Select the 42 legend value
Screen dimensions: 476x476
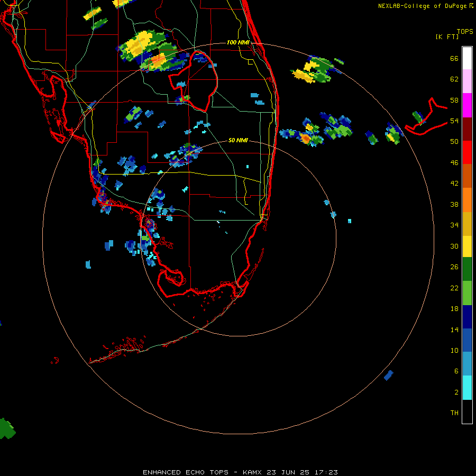pyautogui.click(x=454, y=184)
